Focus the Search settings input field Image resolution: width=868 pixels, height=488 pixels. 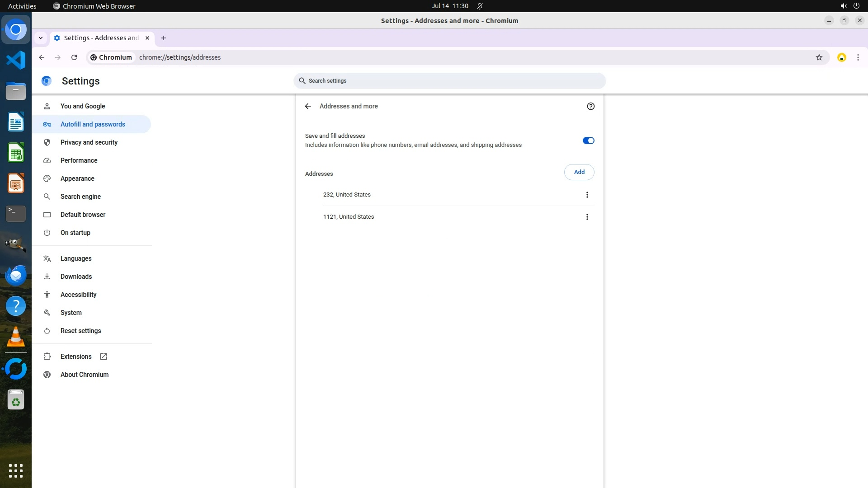[449, 81]
